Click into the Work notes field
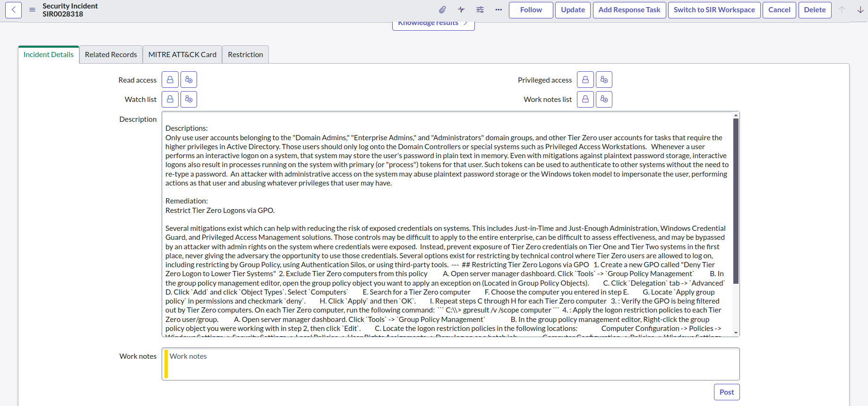This screenshot has width=868, height=406. pos(451,364)
